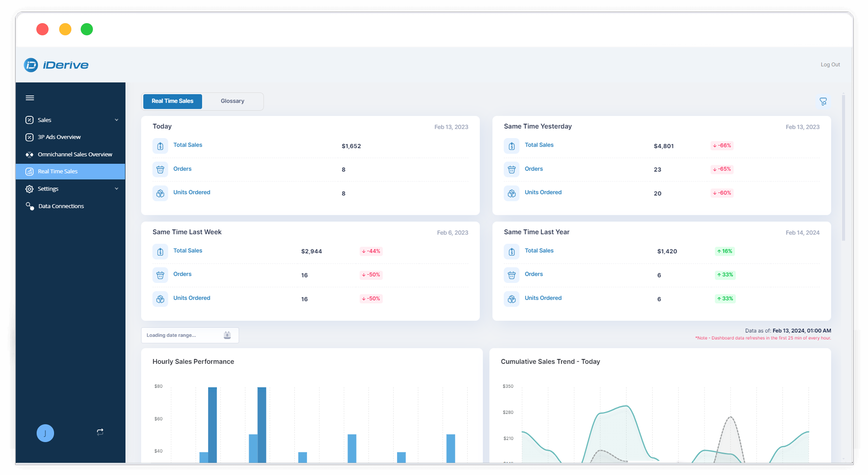Click the Units Ordered box icon for Same Time Yesterday
Screen dimensions: 868x475
[x=511, y=193]
